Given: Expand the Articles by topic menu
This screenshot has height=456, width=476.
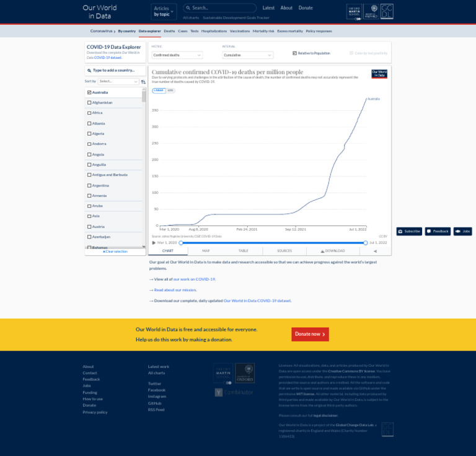Looking at the screenshot, I should click(x=164, y=12).
